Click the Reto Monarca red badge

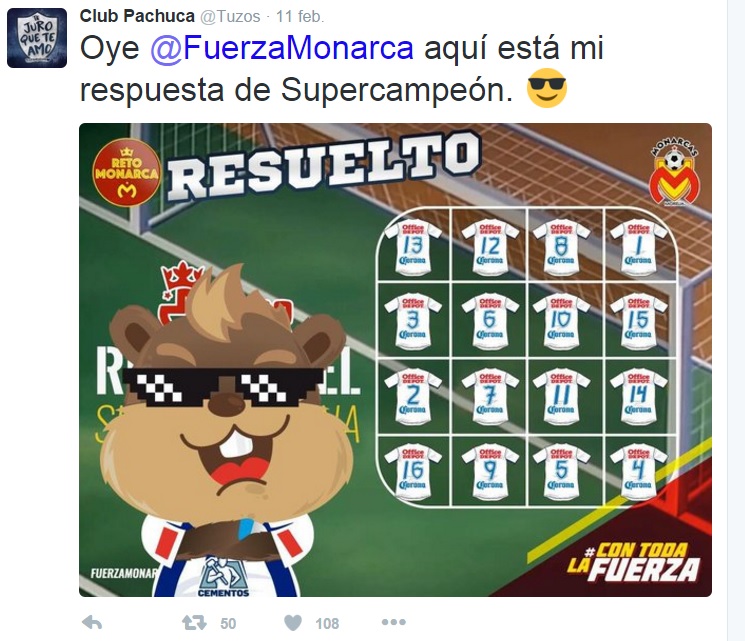coord(126,172)
